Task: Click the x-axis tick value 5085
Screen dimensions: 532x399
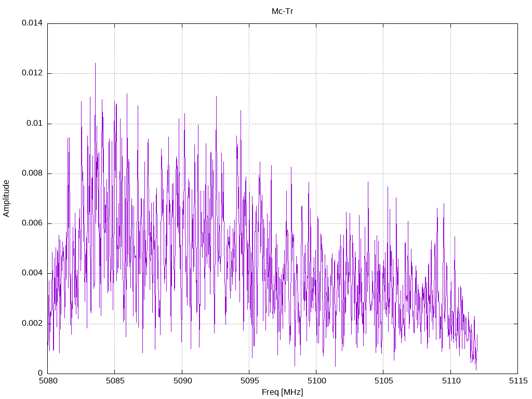Action: coord(115,381)
